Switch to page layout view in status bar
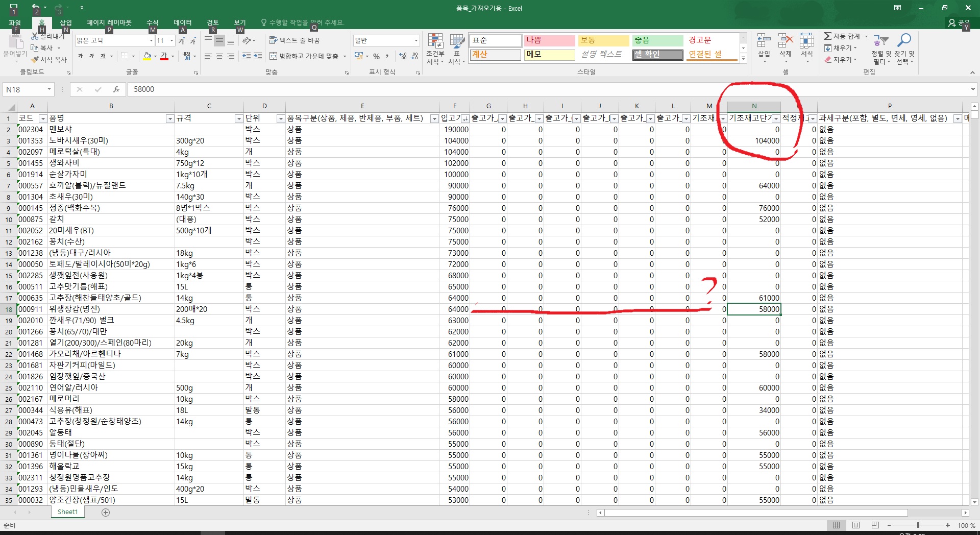The width and height of the screenshot is (980, 535). point(856,525)
